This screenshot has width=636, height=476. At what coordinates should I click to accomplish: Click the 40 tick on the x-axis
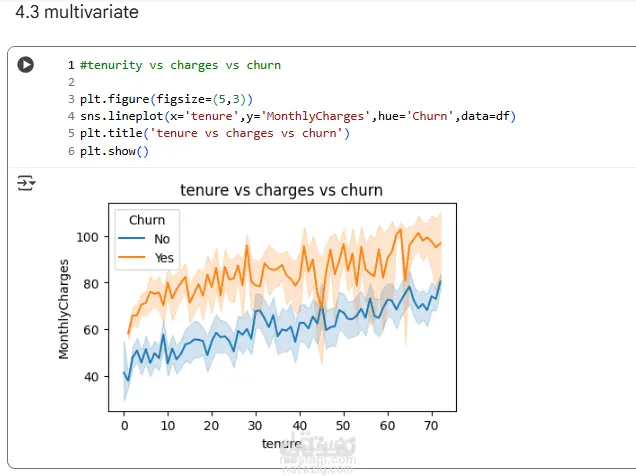coord(299,426)
